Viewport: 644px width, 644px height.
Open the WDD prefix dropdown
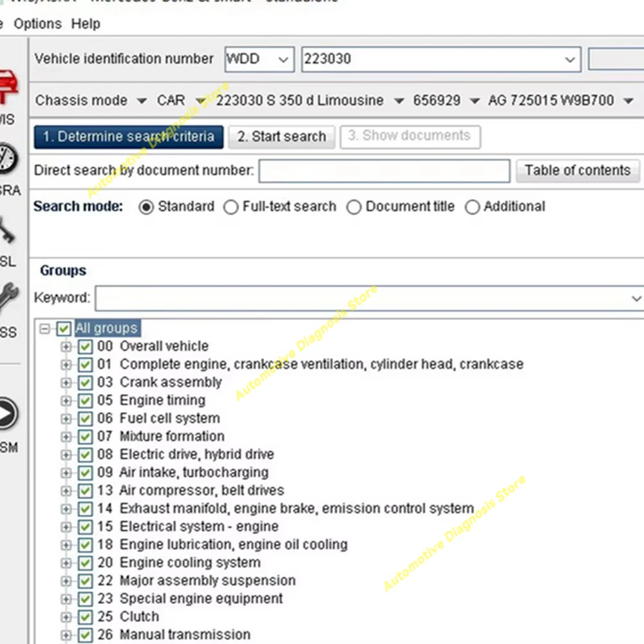tap(283, 59)
